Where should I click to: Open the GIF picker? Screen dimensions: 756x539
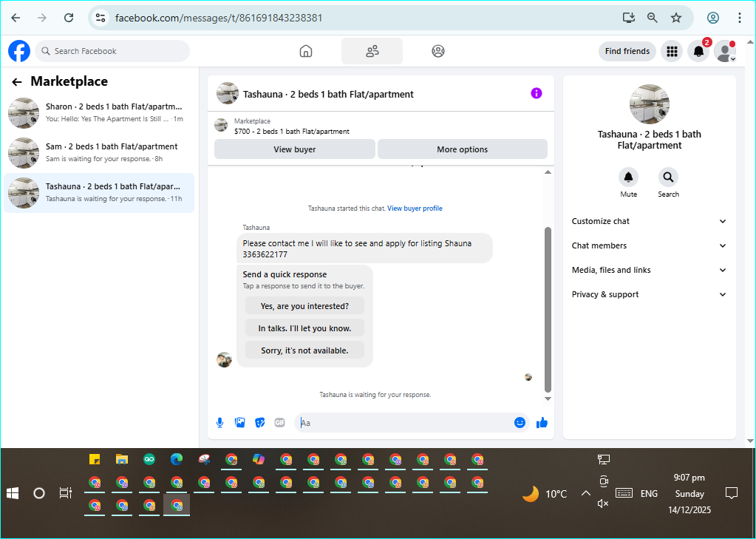(x=279, y=423)
